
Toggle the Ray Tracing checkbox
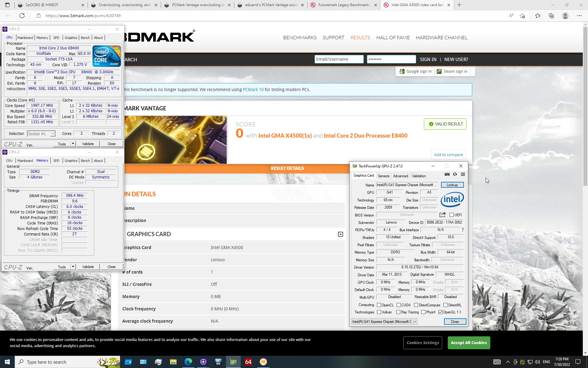(398, 312)
